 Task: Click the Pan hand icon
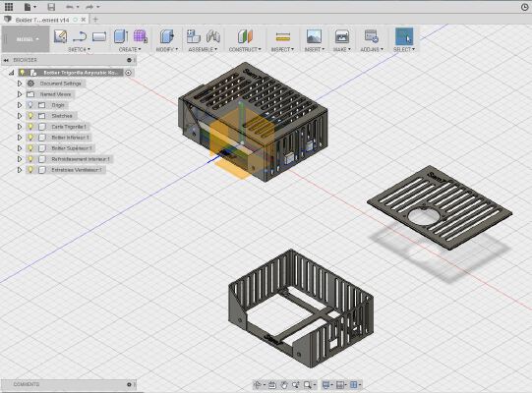click(x=284, y=384)
